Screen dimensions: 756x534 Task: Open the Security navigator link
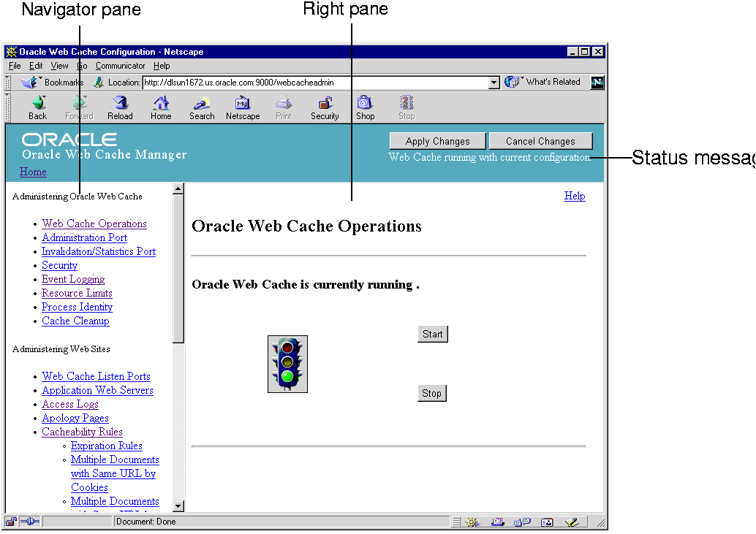59,266
